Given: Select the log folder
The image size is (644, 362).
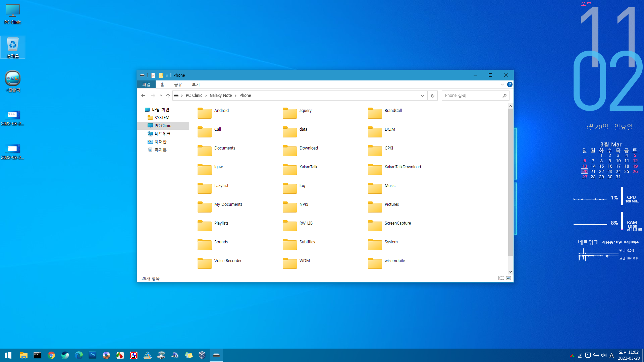Looking at the screenshot, I should pyautogui.click(x=294, y=188).
